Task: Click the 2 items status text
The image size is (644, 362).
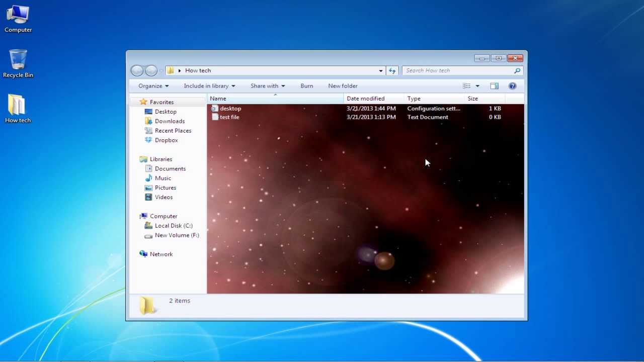Action: [180, 301]
